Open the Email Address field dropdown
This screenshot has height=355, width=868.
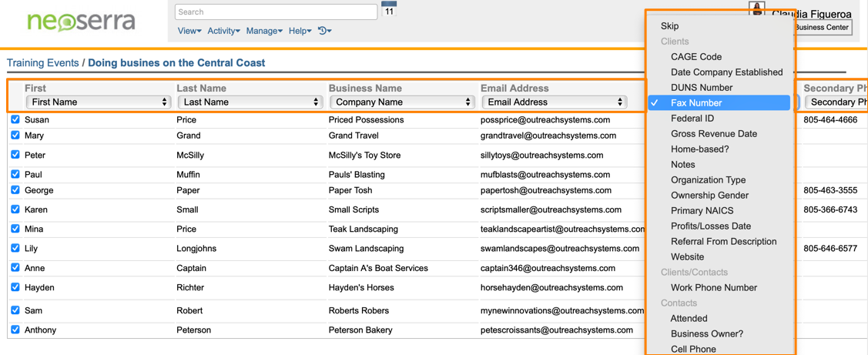tap(554, 102)
